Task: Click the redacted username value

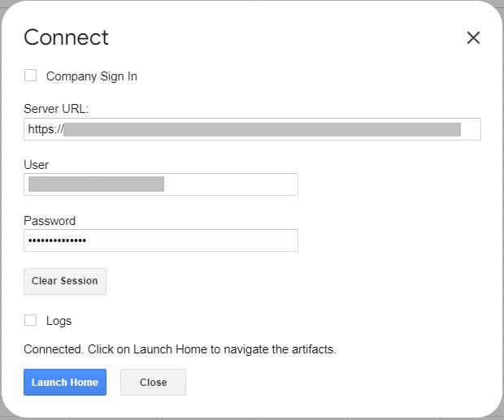Action: [x=96, y=184]
